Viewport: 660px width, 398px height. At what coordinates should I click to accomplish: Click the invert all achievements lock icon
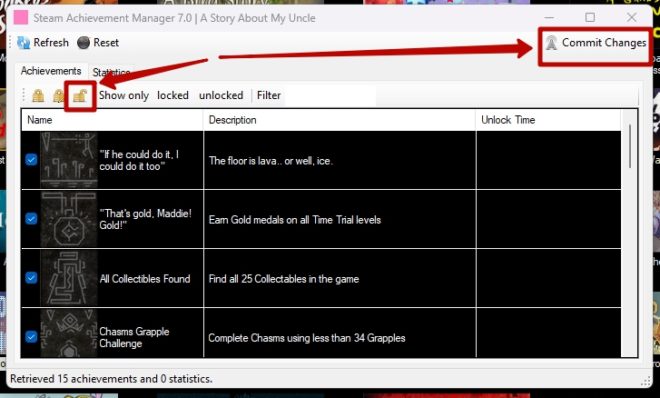click(x=59, y=96)
